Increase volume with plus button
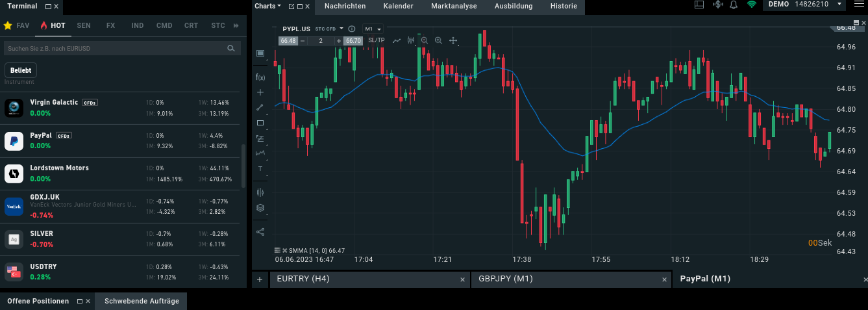The width and height of the screenshot is (868, 310). [339, 41]
